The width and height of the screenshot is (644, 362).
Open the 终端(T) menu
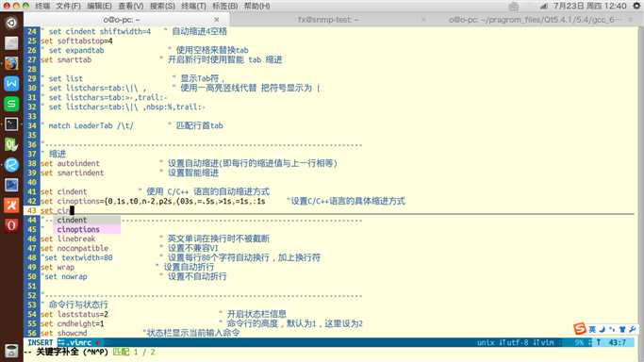[193, 7]
